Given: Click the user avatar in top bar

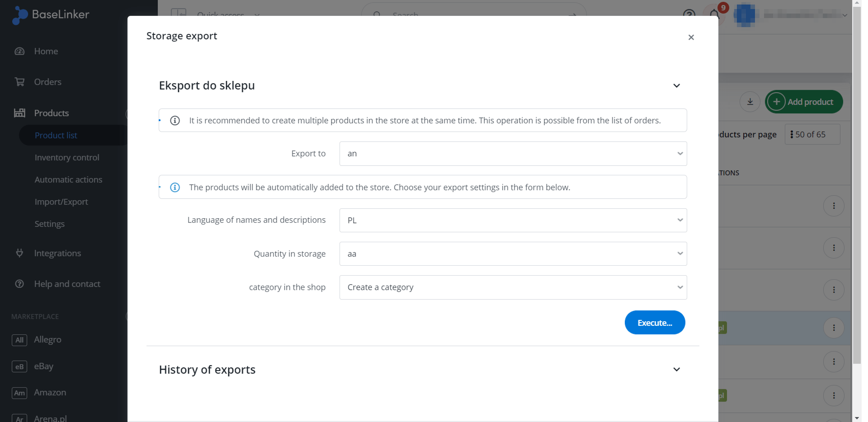Looking at the screenshot, I should coord(745,15).
